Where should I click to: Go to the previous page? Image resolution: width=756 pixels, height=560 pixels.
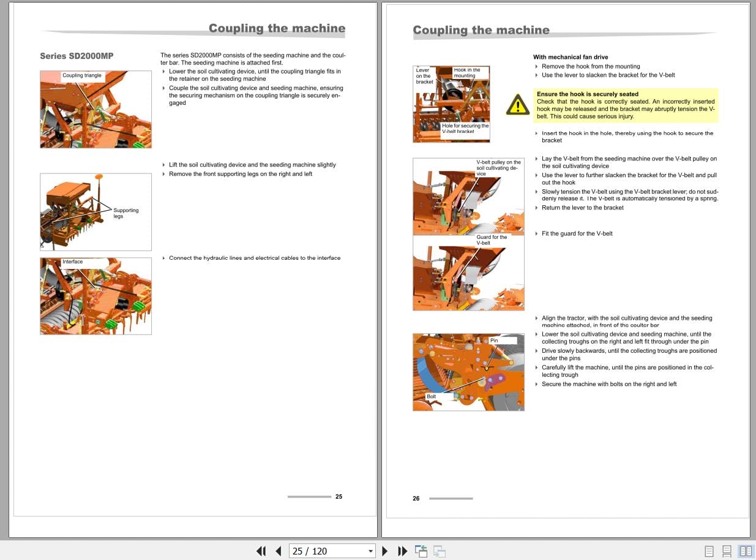tap(279, 551)
